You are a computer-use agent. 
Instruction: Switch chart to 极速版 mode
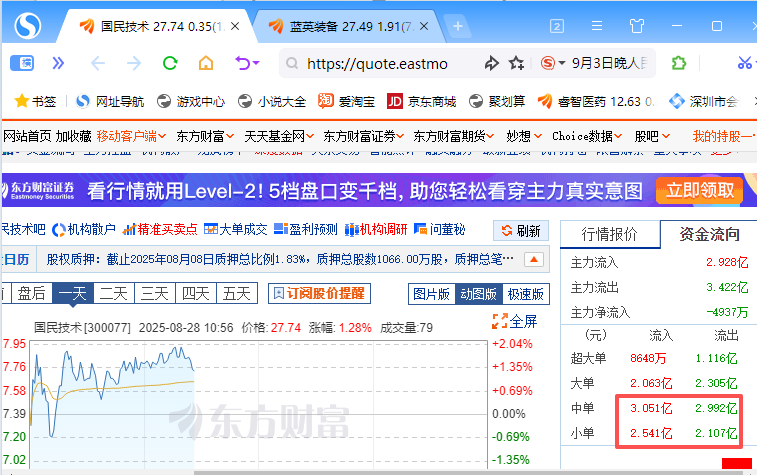pos(526,294)
